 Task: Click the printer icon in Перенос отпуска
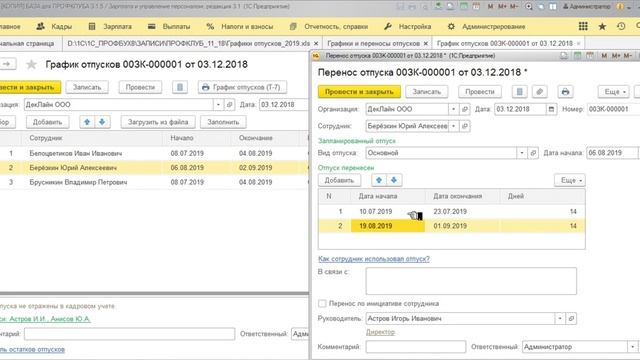click(565, 92)
